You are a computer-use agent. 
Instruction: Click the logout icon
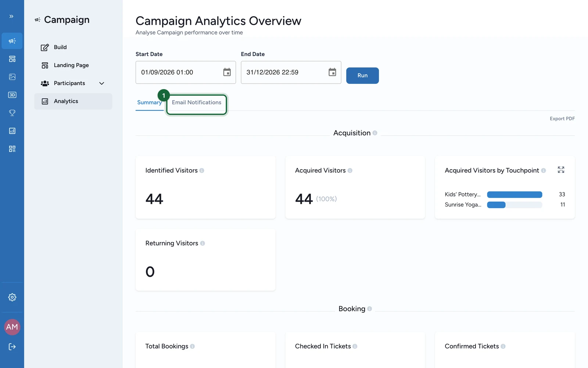[x=12, y=347]
